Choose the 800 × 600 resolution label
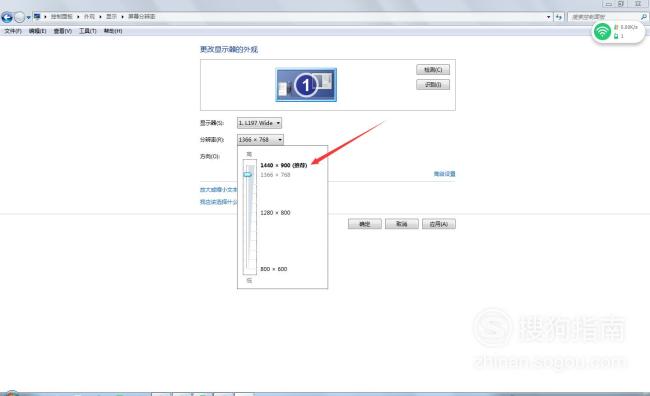This screenshot has width=650, height=396. tap(274, 269)
